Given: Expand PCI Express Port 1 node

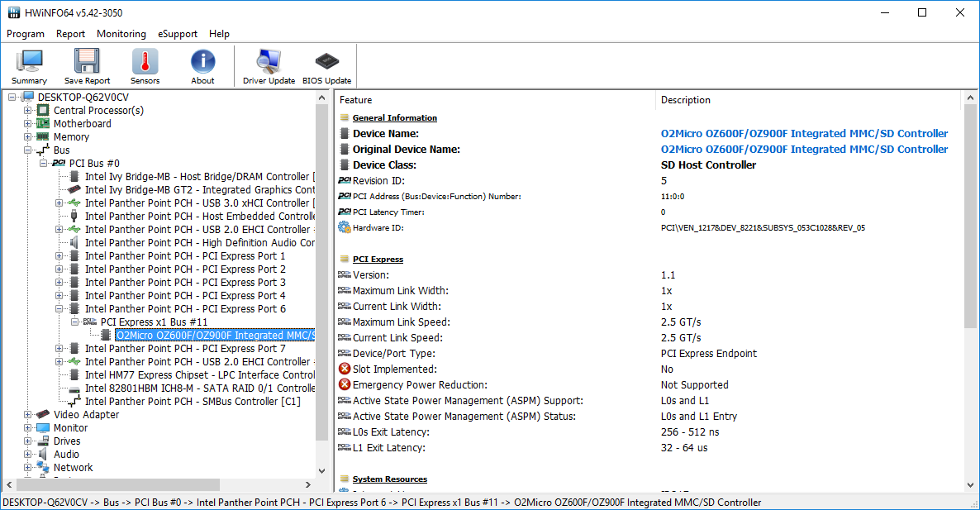Looking at the screenshot, I should click(59, 255).
